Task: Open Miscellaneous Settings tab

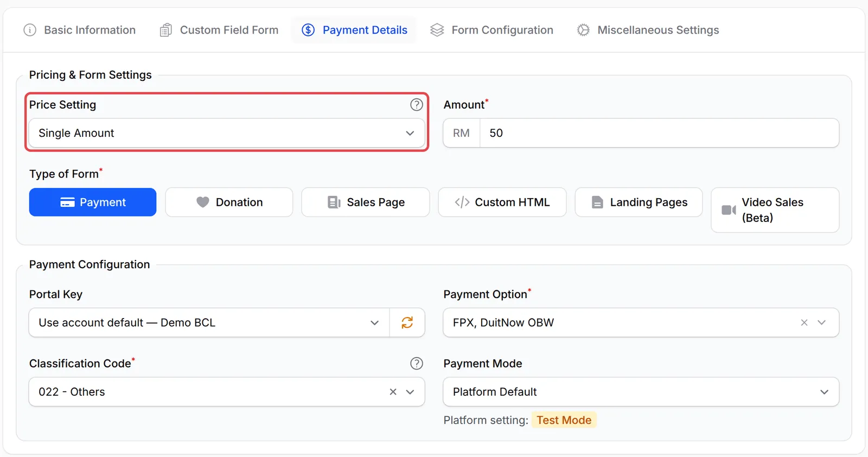Action: pos(648,30)
